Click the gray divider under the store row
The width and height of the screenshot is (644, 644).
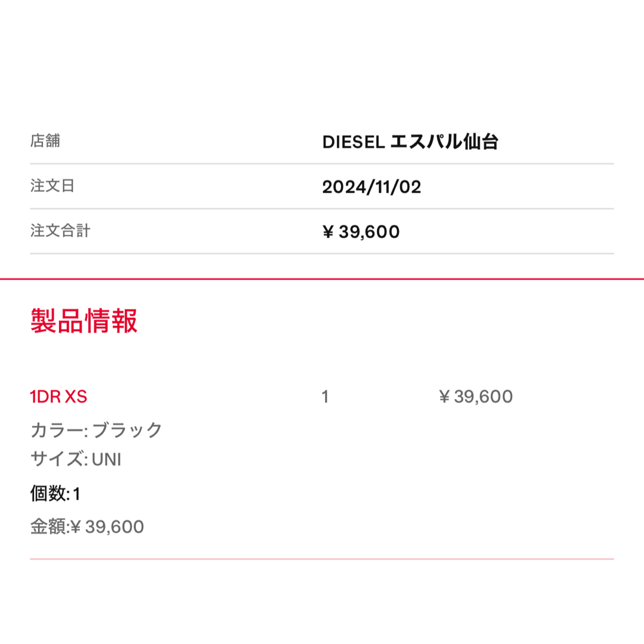pos(322,164)
